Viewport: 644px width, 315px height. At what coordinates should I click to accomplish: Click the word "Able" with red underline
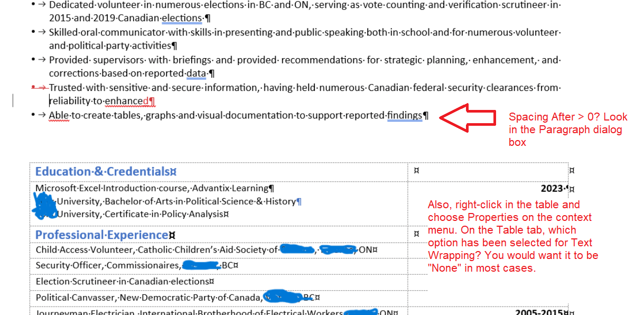pyautogui.click(x=58, y=115)
